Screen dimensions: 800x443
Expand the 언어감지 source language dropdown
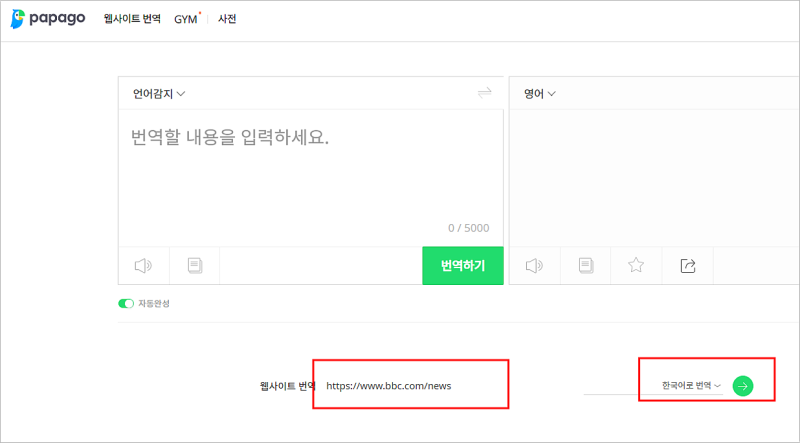point(159,94)
